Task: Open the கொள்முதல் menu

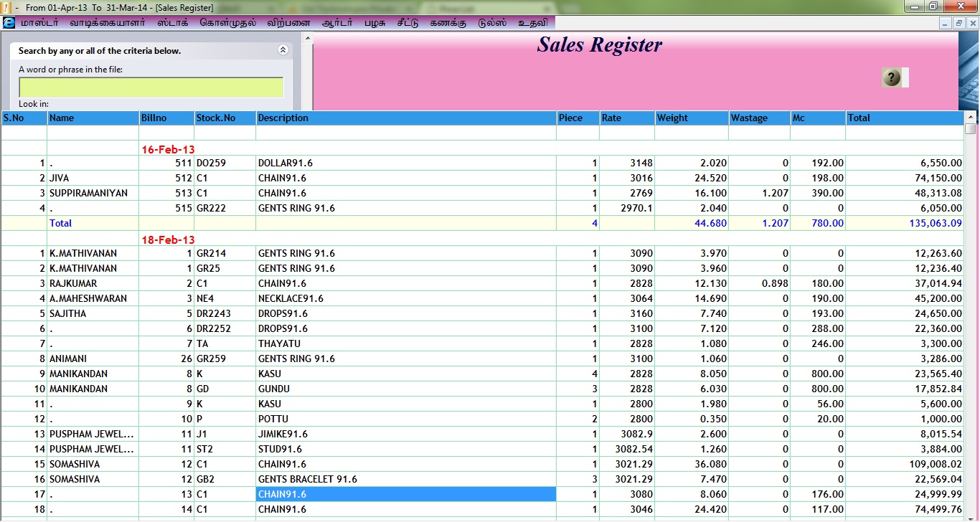Action: [x=227, y=22]
